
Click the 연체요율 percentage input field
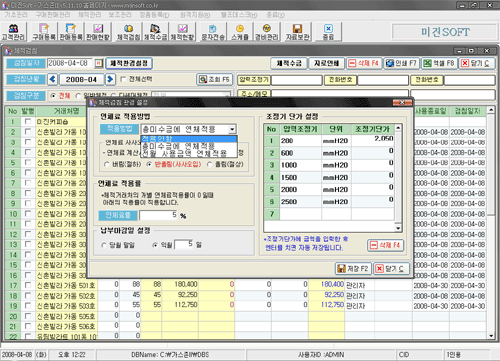pyautogui.click(x=158, y=215)
